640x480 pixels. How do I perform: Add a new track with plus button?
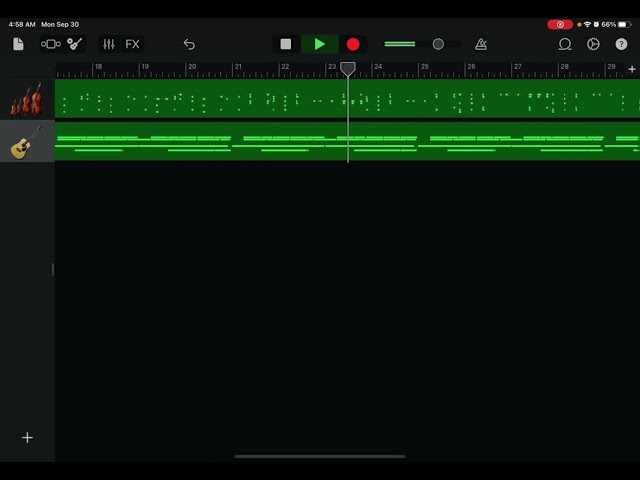click(x=27, y=438)
